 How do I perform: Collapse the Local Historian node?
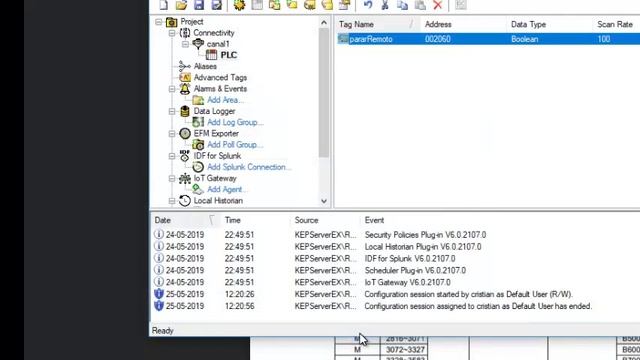[172, 201]
